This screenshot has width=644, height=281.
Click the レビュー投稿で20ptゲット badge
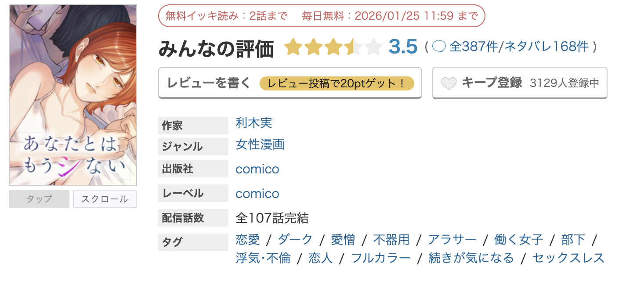[x=337, y=83]
